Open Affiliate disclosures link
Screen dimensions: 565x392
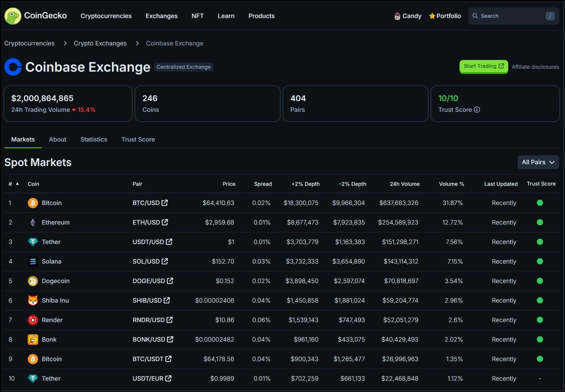click(535, 67)
